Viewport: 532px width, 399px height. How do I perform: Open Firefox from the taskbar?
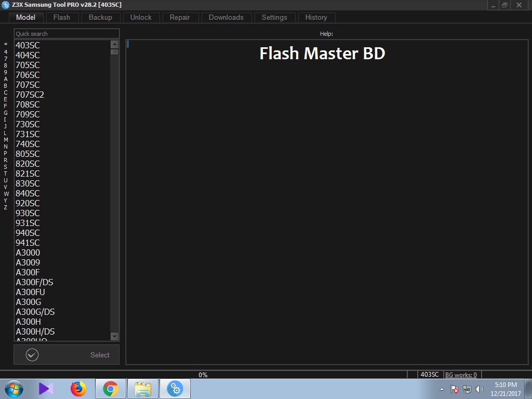pos(78,389)
